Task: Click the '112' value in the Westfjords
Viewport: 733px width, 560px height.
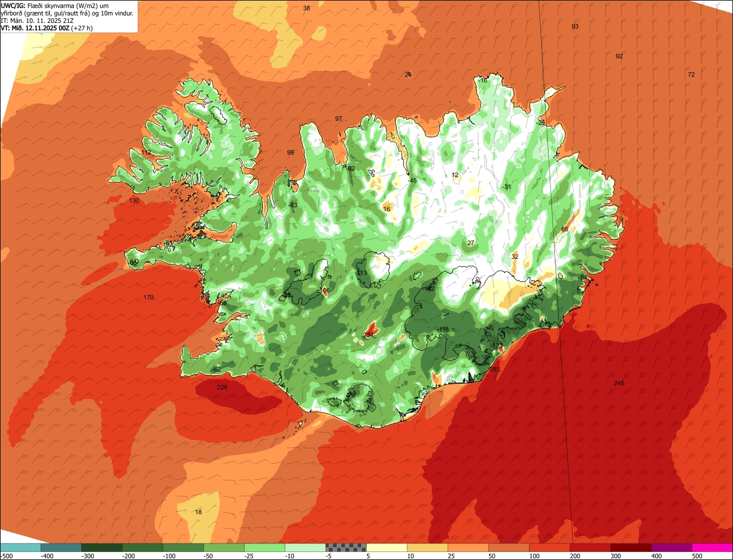Action: (x=147, y=152)
